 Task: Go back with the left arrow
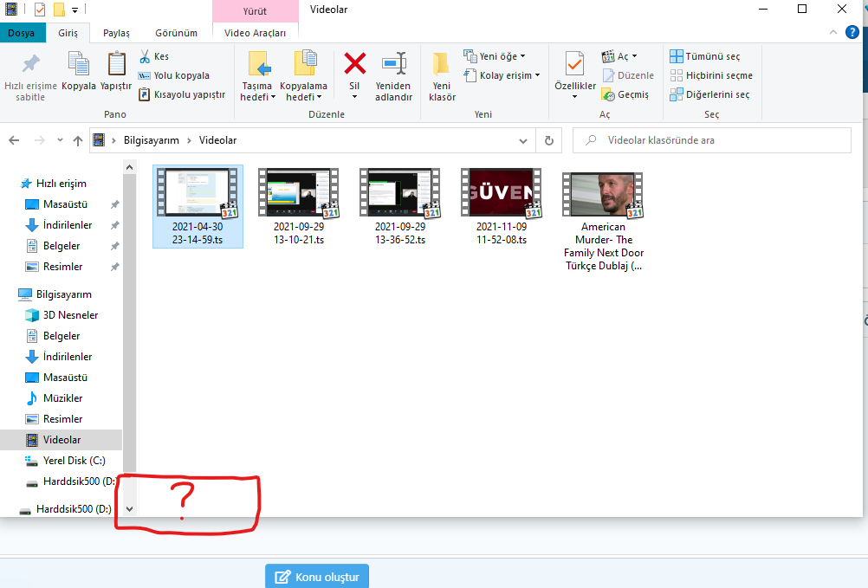pyautogui.click(x=15, y=140)
